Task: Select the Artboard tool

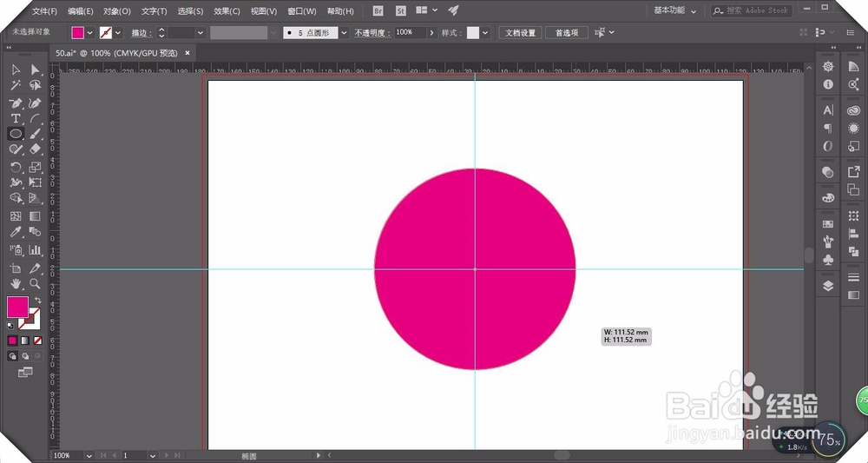Action: click(x=16, y=268)
